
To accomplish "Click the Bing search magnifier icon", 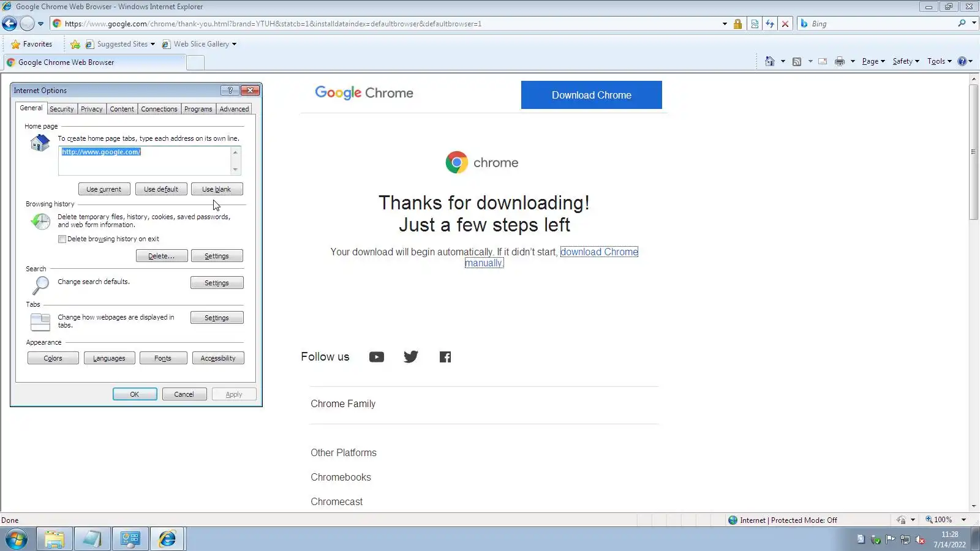I will coord(962,23).
